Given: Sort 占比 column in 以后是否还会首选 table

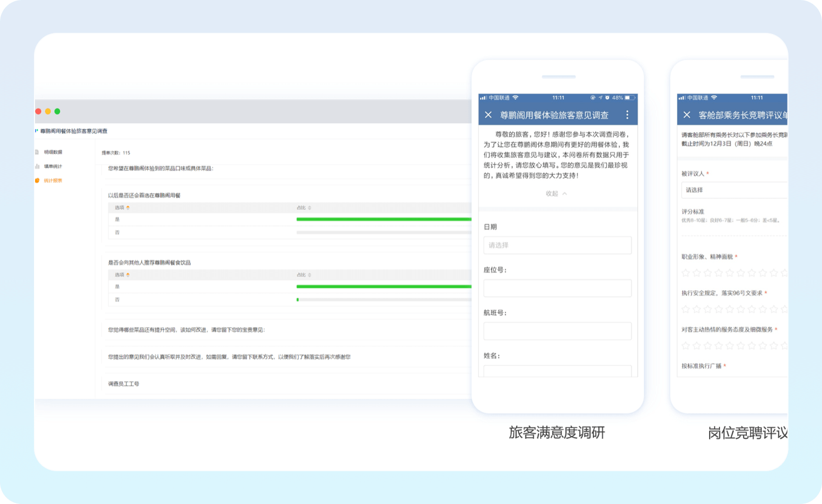Looking at the screenshot, I should pos(310,208).
